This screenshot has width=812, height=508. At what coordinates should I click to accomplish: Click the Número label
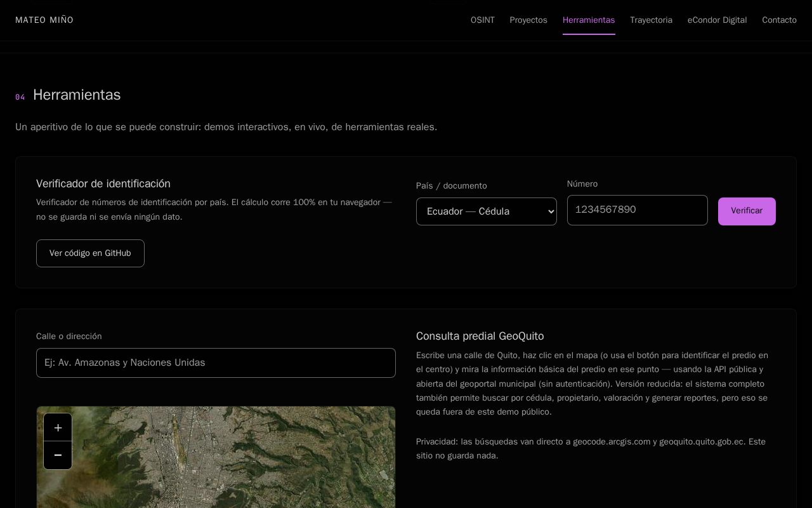[582, 184]
